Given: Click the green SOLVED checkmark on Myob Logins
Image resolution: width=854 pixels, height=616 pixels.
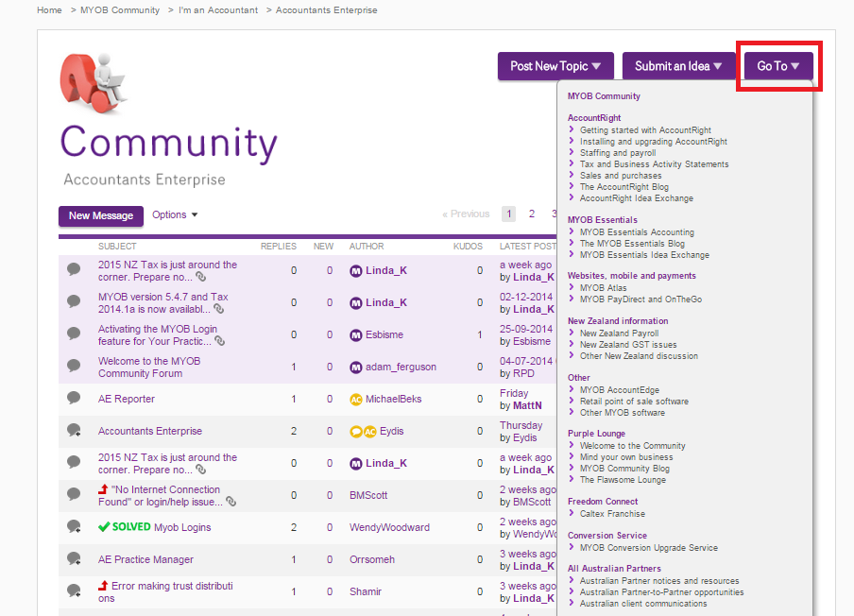Looking at the screenshot, I should pyautogui.click(x=104, y=527).
